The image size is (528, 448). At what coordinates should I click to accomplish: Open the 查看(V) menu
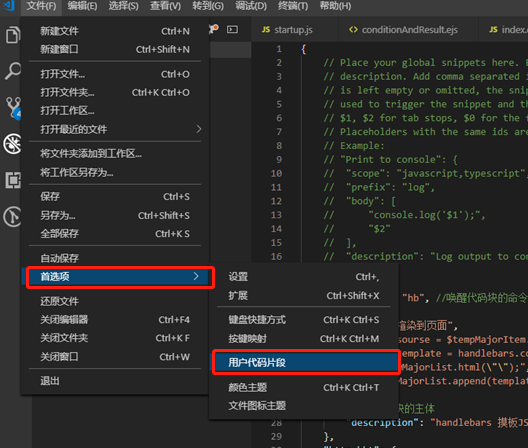pos(165,6)
